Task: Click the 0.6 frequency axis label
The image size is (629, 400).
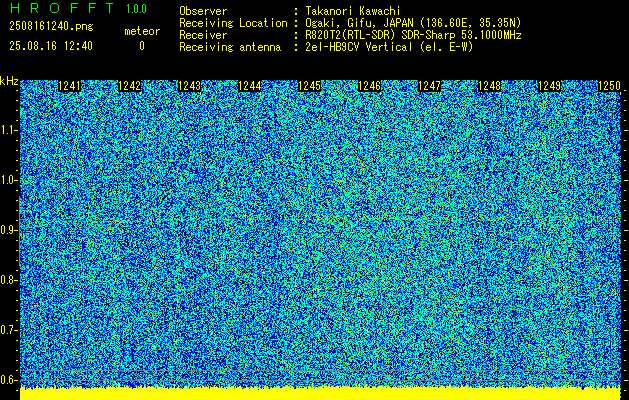Action: (x=8, y=380)
